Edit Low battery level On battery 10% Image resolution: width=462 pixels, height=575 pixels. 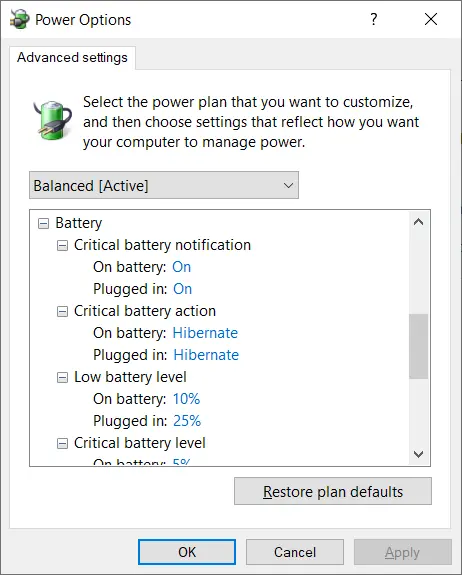click(x=186, y=399)
